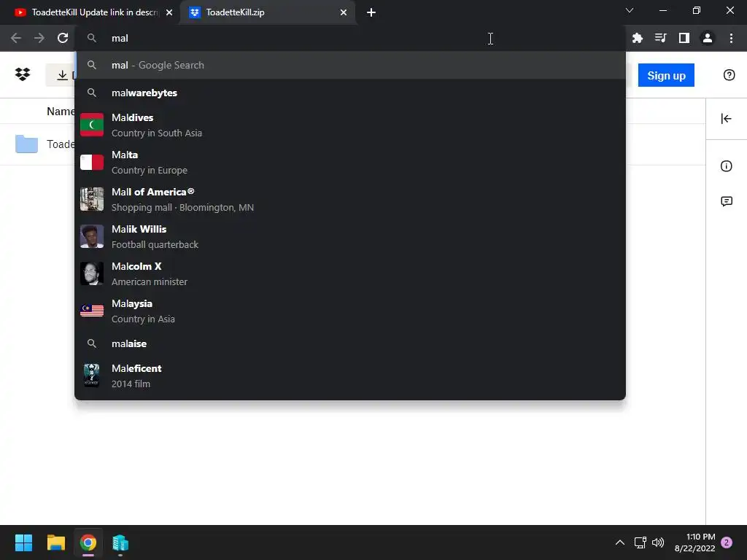Select the 'malwarebytes' suggestion

(350, 93)
